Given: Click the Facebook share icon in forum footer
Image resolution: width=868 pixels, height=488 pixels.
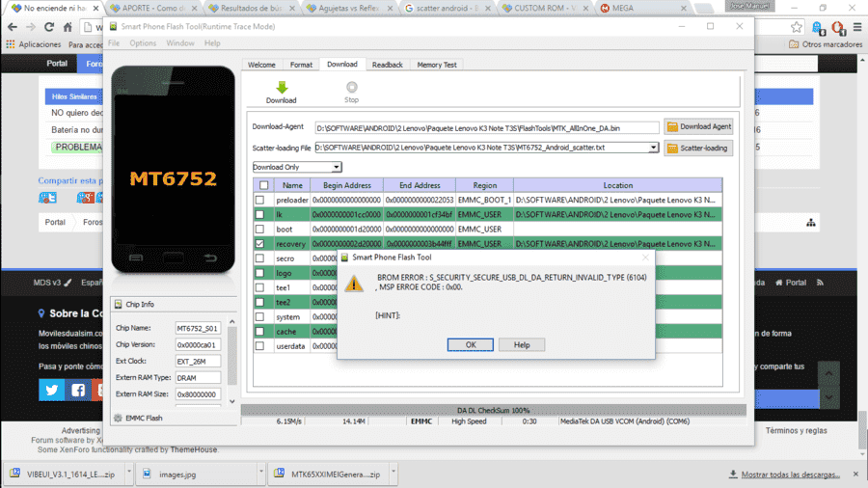Looking at the screenshot, I should tap(78, 390).
